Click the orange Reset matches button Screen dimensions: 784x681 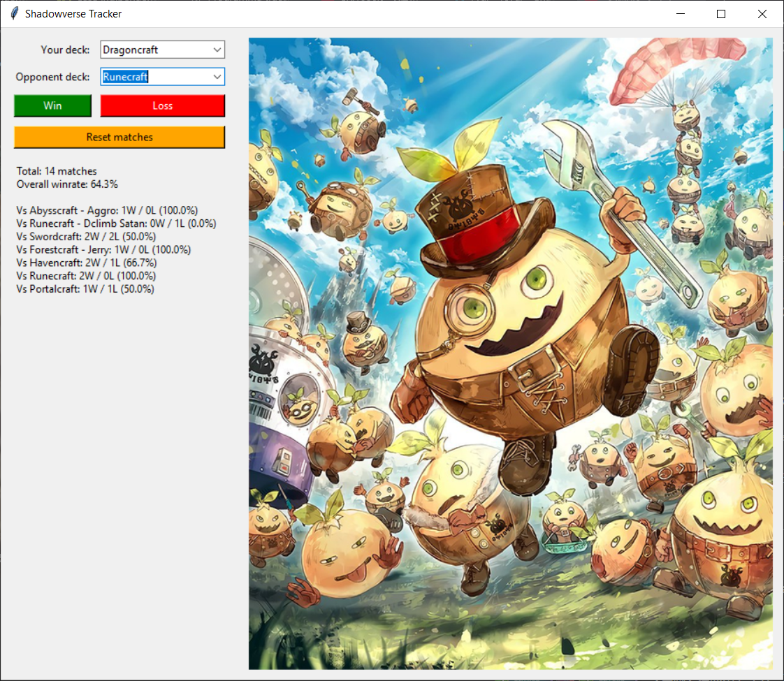119,137
